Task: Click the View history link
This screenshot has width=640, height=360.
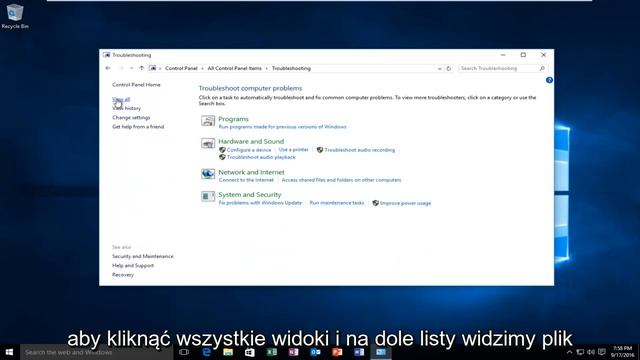Action: pyautogui.click(x=127, y=108)
